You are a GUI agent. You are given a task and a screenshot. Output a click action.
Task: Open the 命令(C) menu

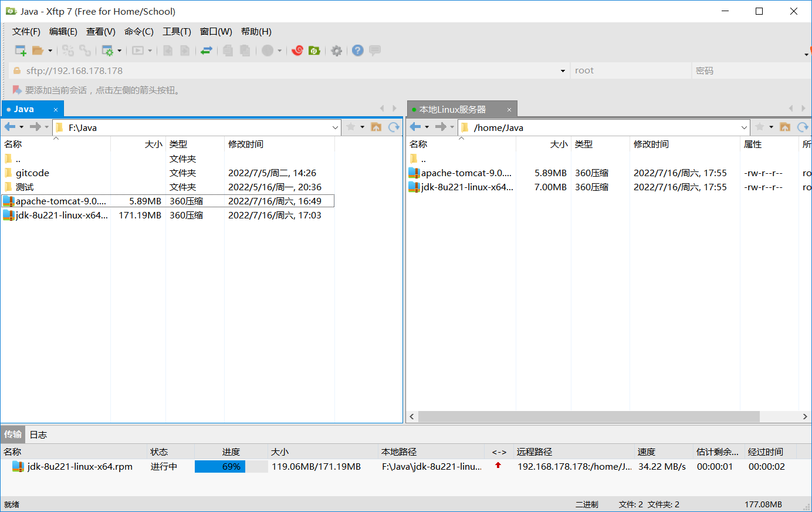[139, 32]
